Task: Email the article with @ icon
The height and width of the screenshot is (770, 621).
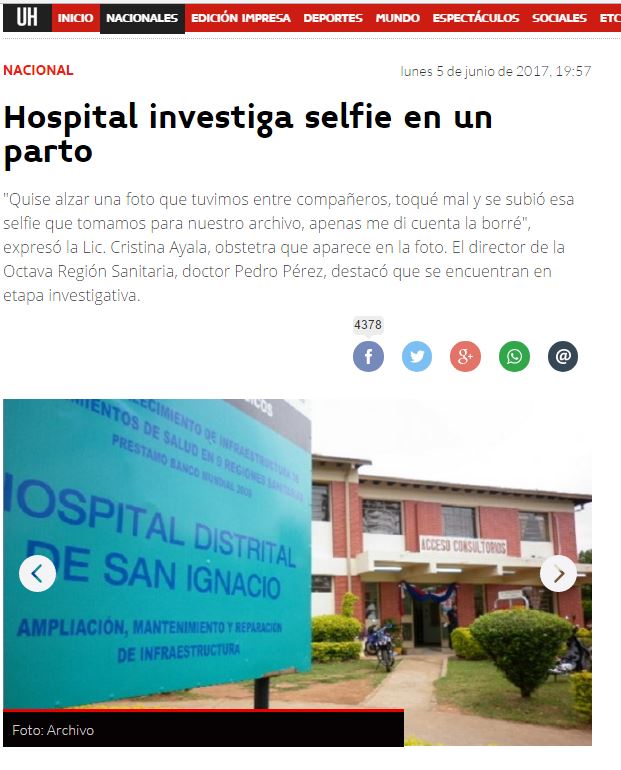Action: (563, 356)
